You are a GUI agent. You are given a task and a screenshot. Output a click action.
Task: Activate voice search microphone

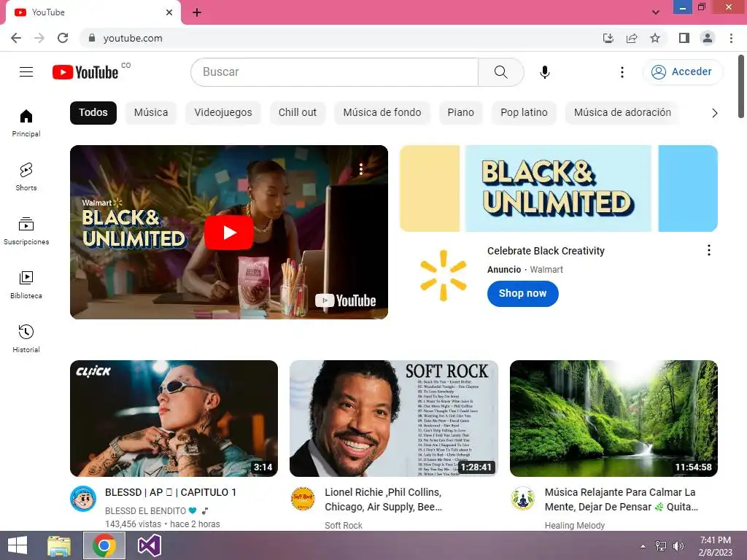click(x=545, y=72)
